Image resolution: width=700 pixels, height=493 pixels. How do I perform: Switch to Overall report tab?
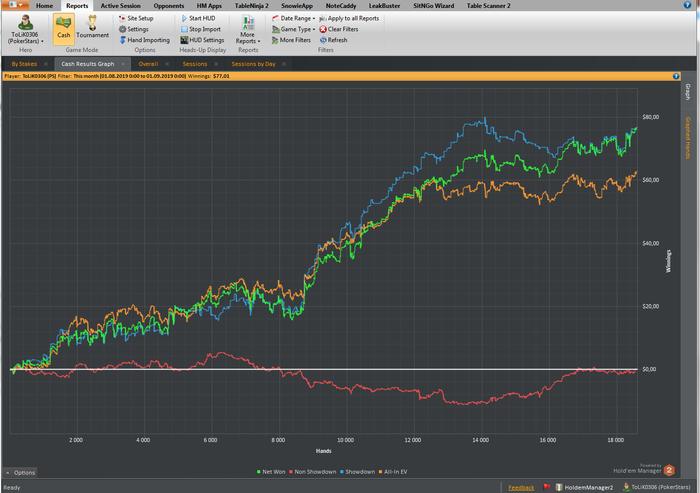coord(148,64)
